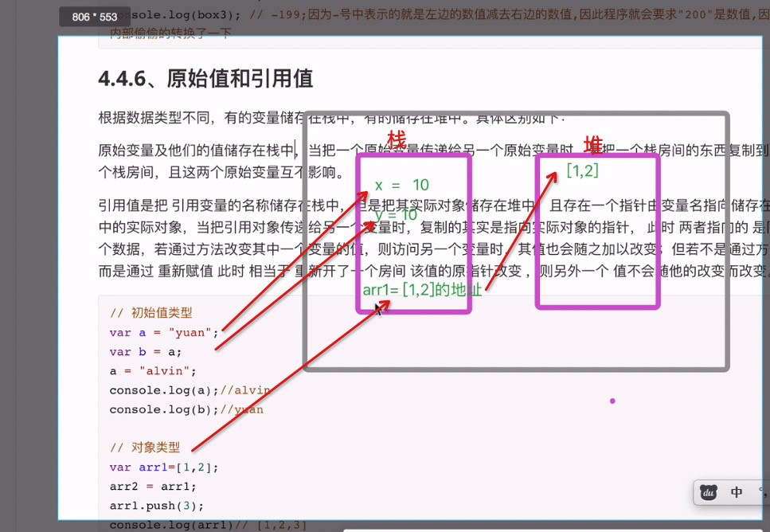Screen dimensions: 770x532
Task: Toggle the 中 Chinese input mode button
Action: point(736,492)
